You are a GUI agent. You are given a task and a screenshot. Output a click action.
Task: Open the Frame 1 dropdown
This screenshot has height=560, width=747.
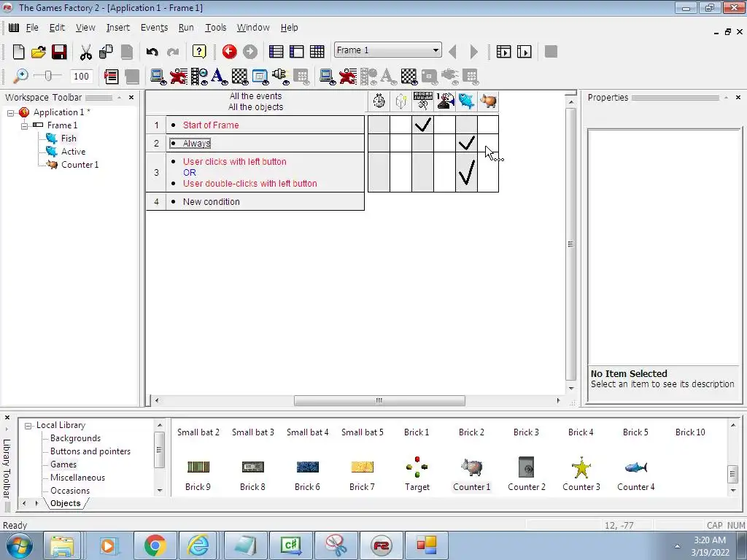pyautogui.click(x=436, y=50)
